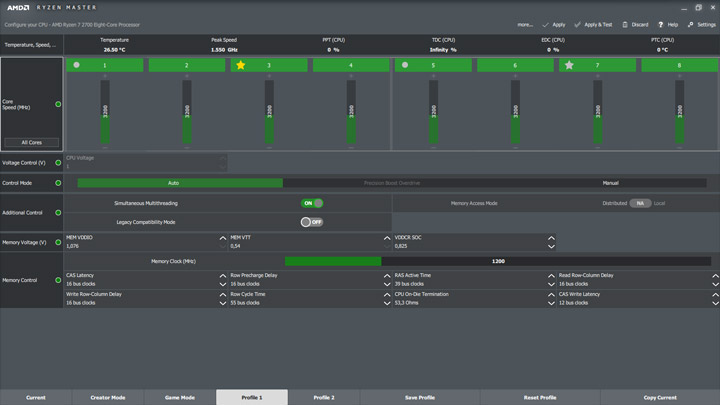Switch to the Game Mode tab

[x=180, y=397]
